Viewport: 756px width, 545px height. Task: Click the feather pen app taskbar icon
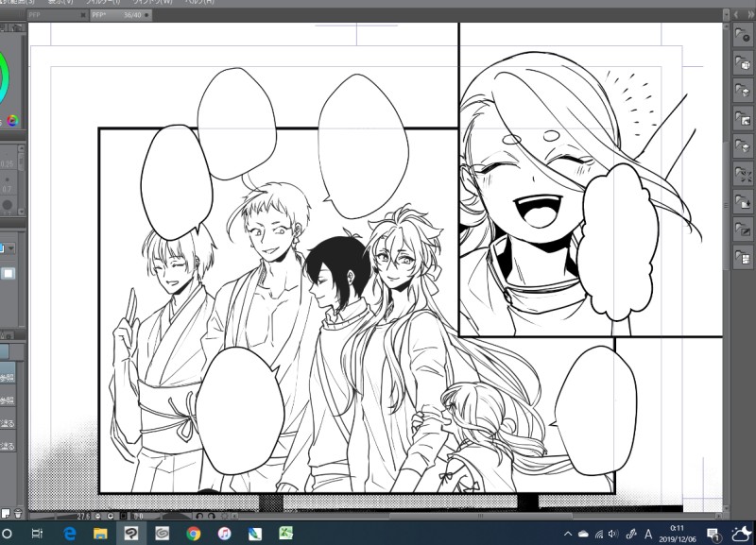(x=255, y=533)
